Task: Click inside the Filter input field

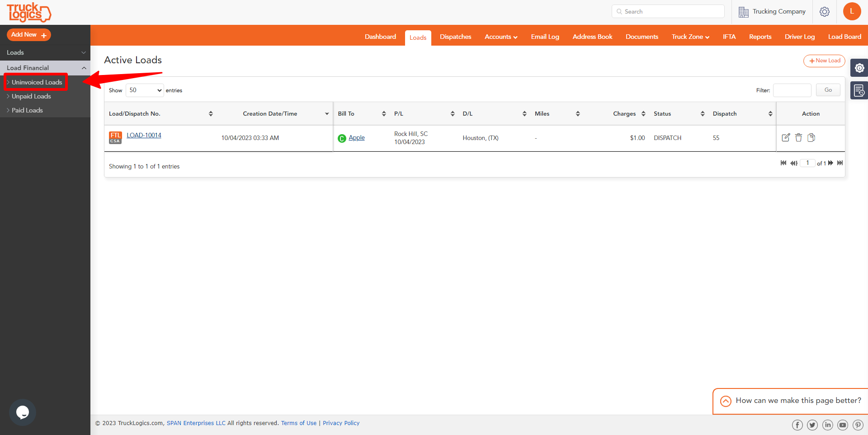Action: (x=792, y=90)
